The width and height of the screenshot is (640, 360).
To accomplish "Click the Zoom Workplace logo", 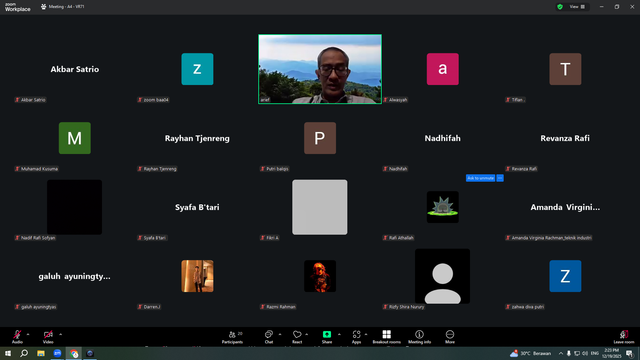I will (18, 7).
